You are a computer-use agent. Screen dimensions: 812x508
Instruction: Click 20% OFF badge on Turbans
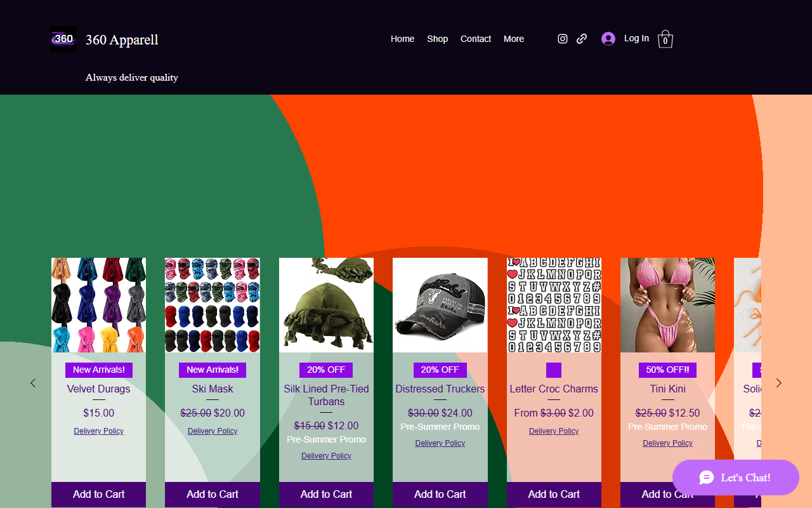326,370
